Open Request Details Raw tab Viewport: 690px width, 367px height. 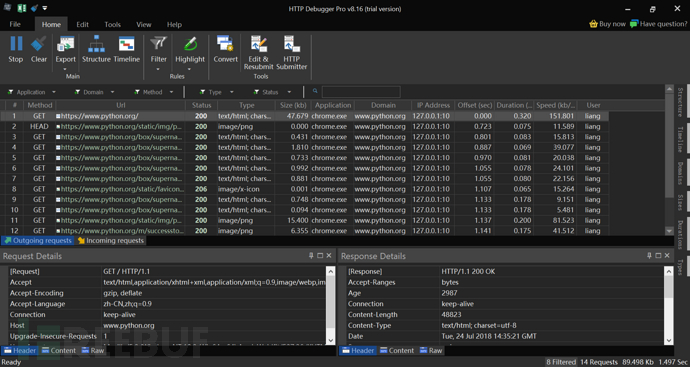(x=92, y=351)
